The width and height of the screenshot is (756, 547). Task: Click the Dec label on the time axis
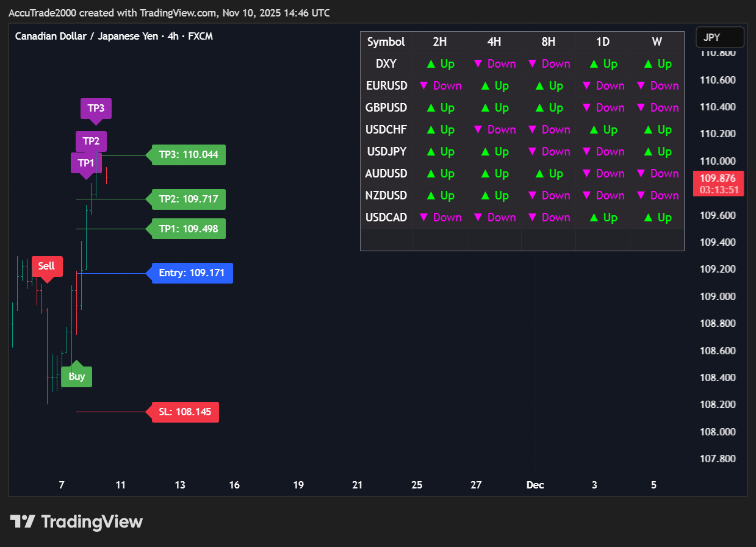click(535, 485)
